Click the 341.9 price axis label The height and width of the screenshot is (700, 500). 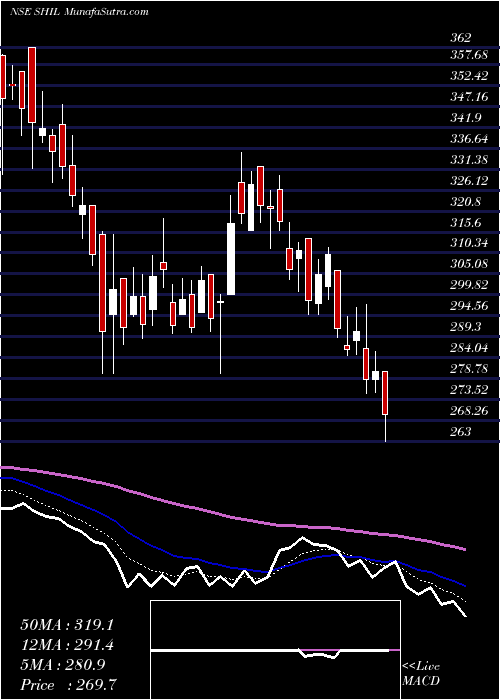point(465,118)
